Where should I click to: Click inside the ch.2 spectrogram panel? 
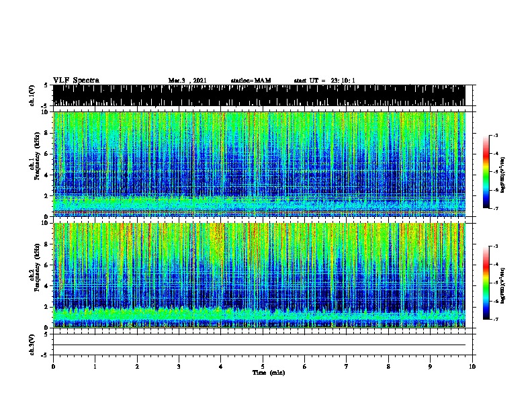pos(259,275)
